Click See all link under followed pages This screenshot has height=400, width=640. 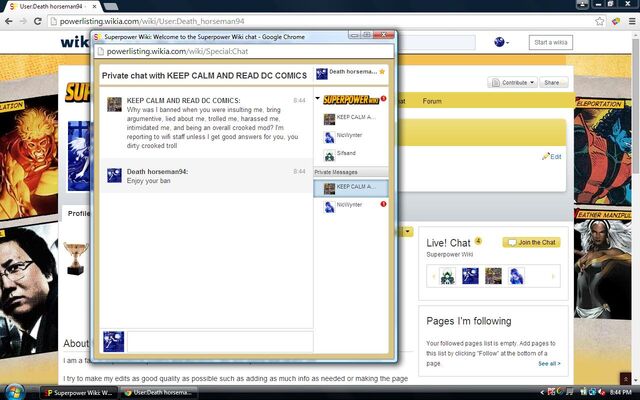549,363
